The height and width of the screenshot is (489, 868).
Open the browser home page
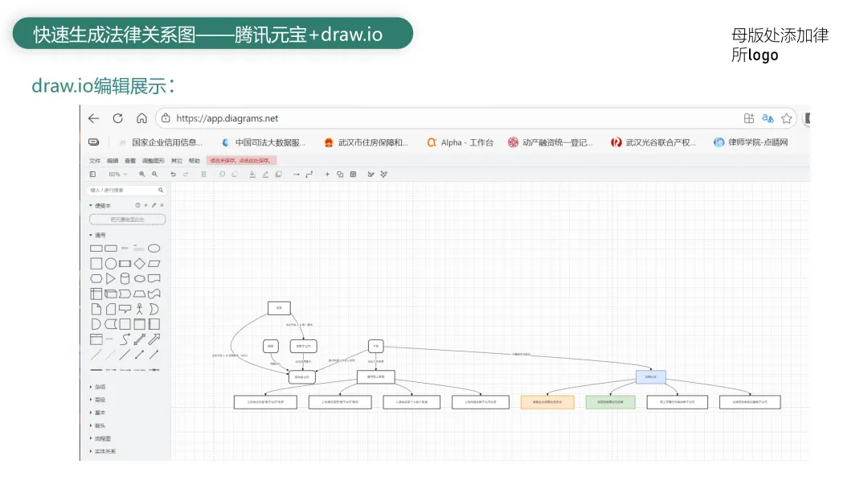[141, 118]
